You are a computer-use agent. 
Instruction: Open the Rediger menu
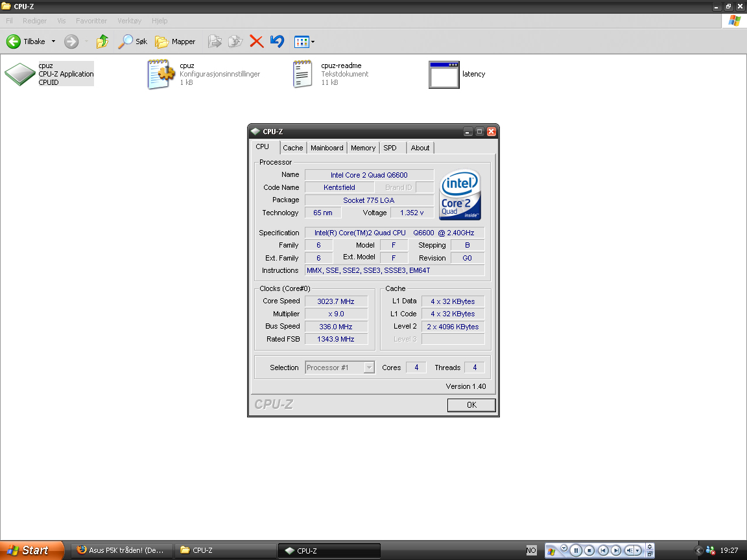click(x=34, y=21)
